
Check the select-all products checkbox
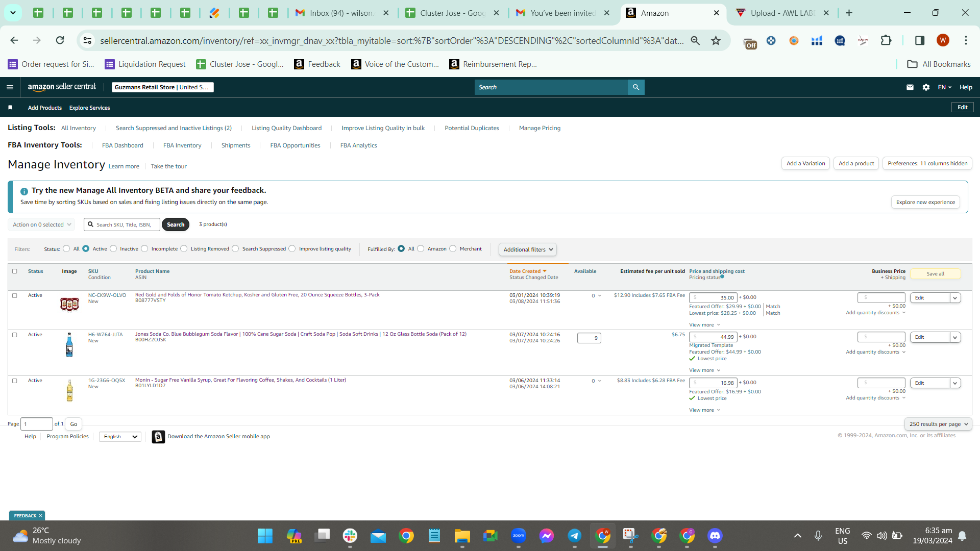(x=15, y=271)
